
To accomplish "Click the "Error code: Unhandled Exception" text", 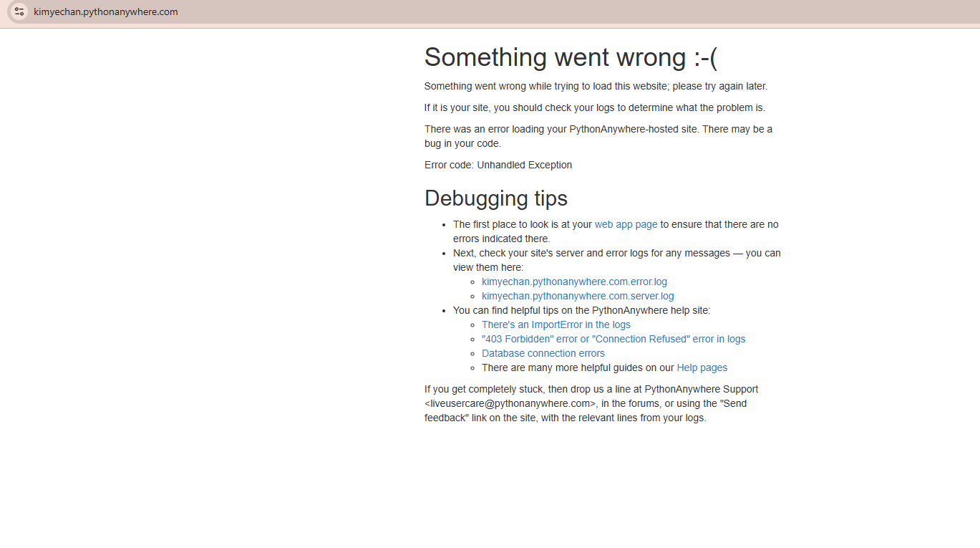I will (x=498, y=165).
